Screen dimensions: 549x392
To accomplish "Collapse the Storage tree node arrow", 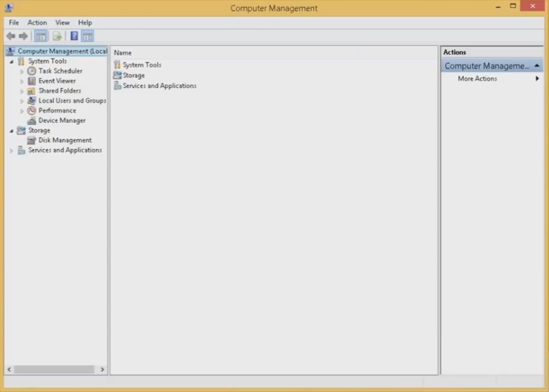I will click(x=12, y=131).
